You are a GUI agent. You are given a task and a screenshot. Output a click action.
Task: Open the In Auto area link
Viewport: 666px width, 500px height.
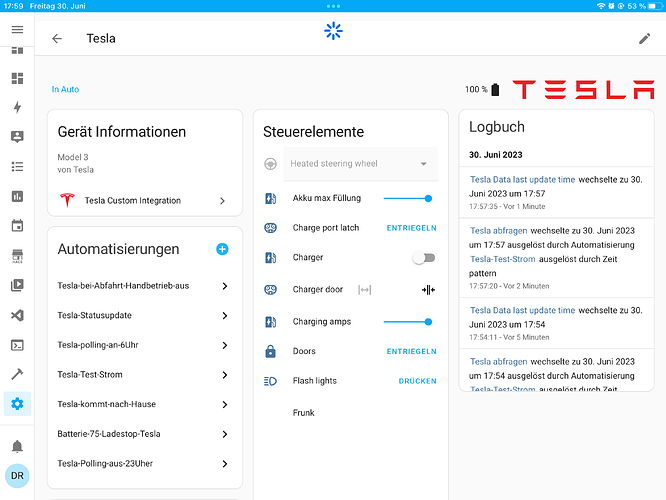click(x=65, y=89)
